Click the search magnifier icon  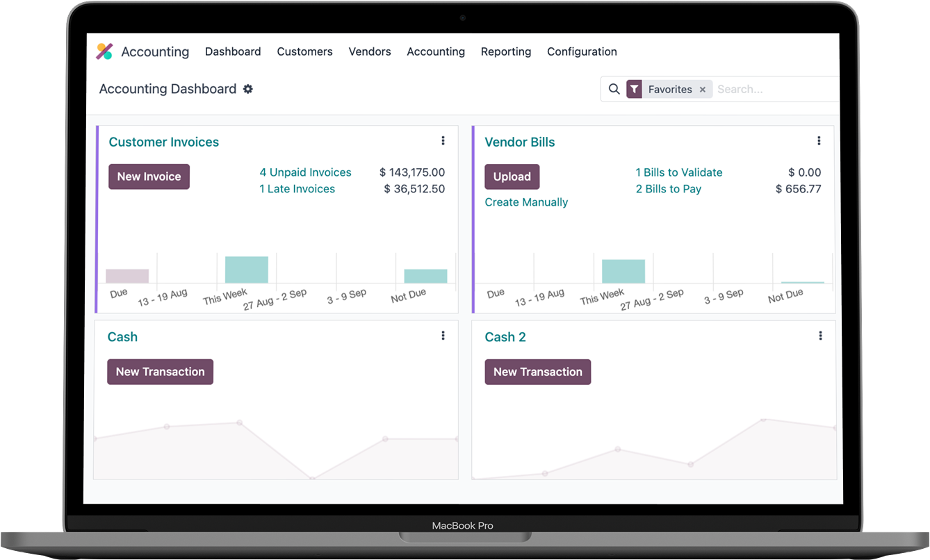pyautogui.click(x=614, y=89)
